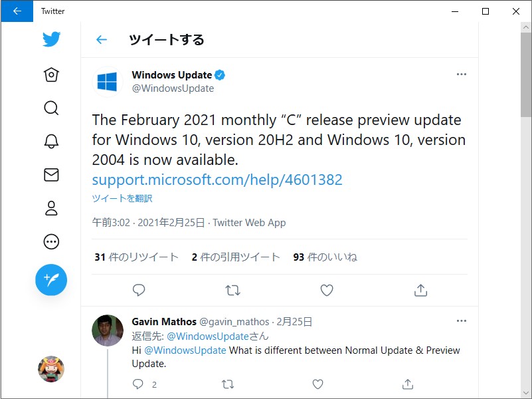The height and width of the screenshot is (399, 532).
Task: View your Profile page
Action: 51,208
